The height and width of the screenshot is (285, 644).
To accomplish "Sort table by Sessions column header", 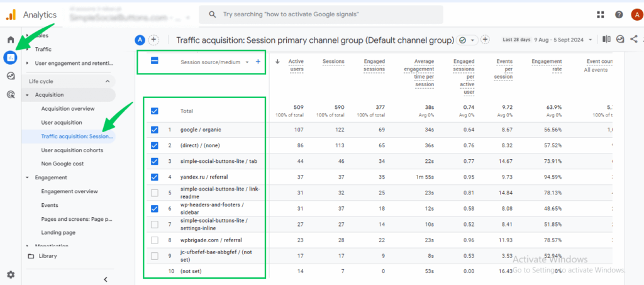I will (333, 62).
